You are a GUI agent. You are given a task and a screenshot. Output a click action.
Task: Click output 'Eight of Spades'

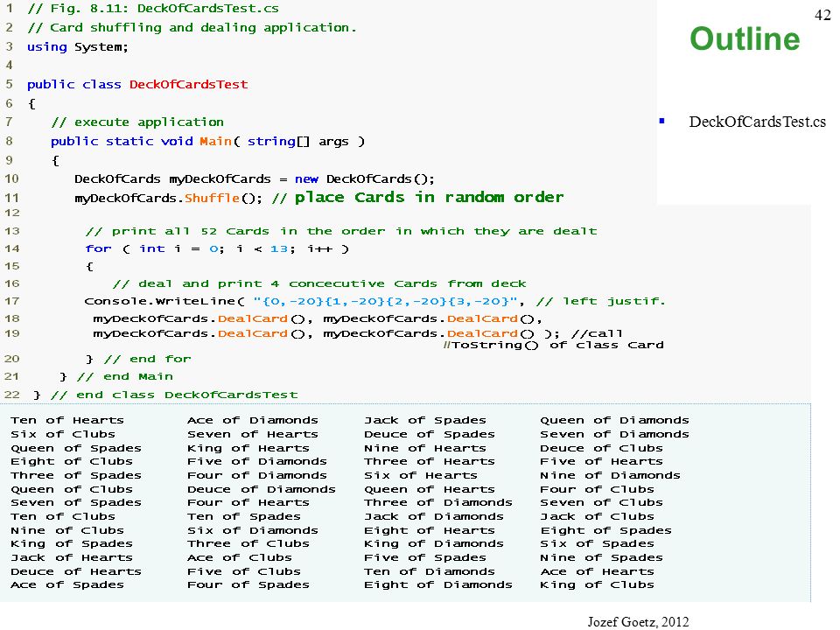pos(605,531)
